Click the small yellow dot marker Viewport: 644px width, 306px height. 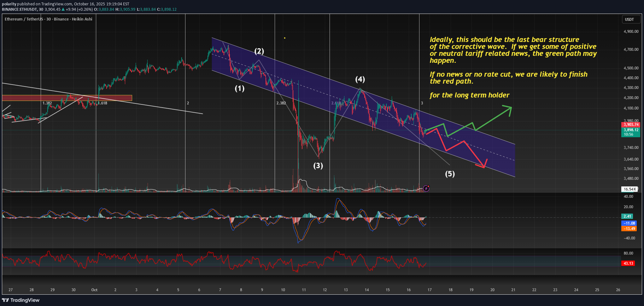point(284,38)
